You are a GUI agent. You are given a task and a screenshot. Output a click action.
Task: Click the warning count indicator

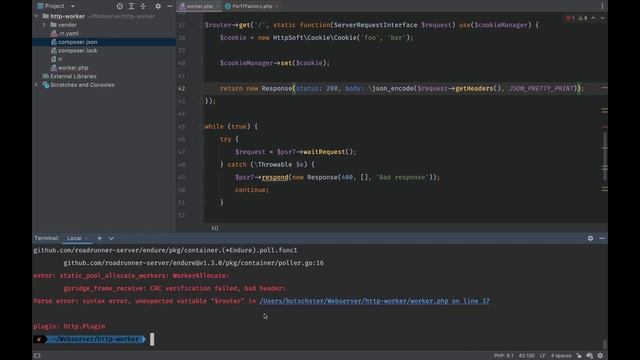[x=582, y=18]
